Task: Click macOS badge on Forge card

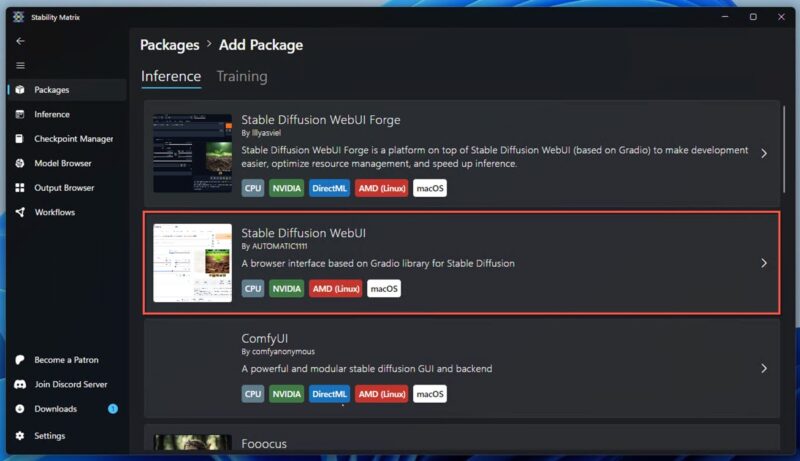Action: point(430,188)
